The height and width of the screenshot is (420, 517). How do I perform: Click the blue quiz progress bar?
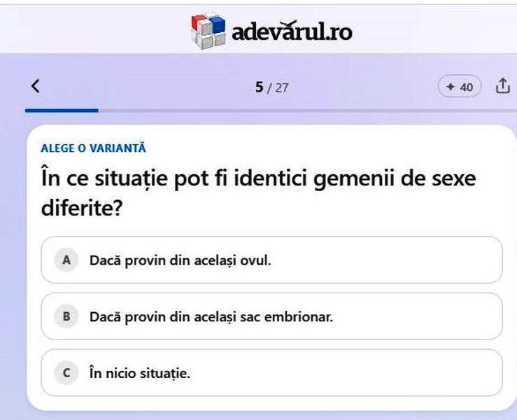(62, 111)
